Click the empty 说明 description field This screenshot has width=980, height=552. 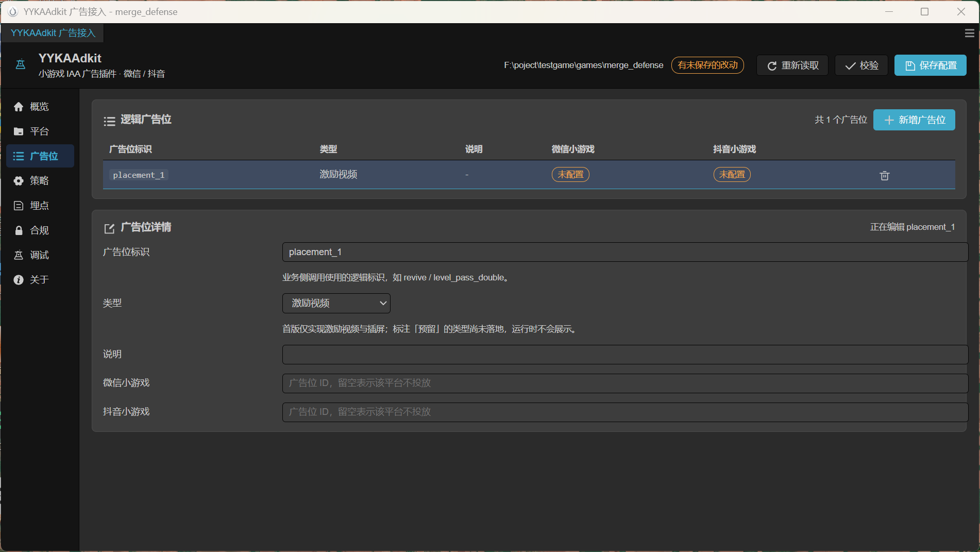pos(625,355)
